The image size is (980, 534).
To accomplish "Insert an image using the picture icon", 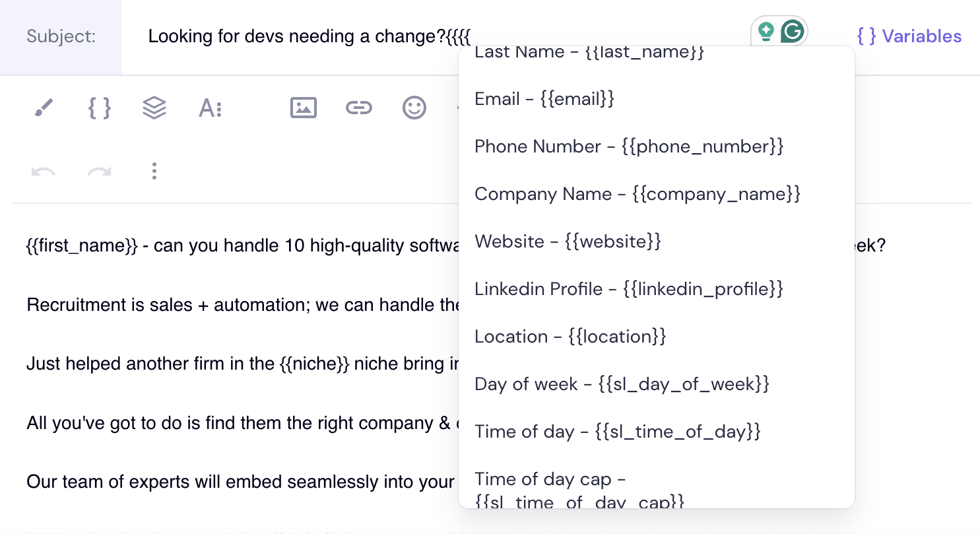I will click(304, 108).
